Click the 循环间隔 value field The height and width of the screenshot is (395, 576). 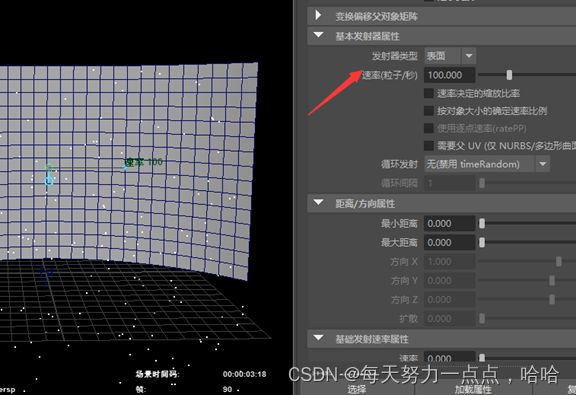450,183
